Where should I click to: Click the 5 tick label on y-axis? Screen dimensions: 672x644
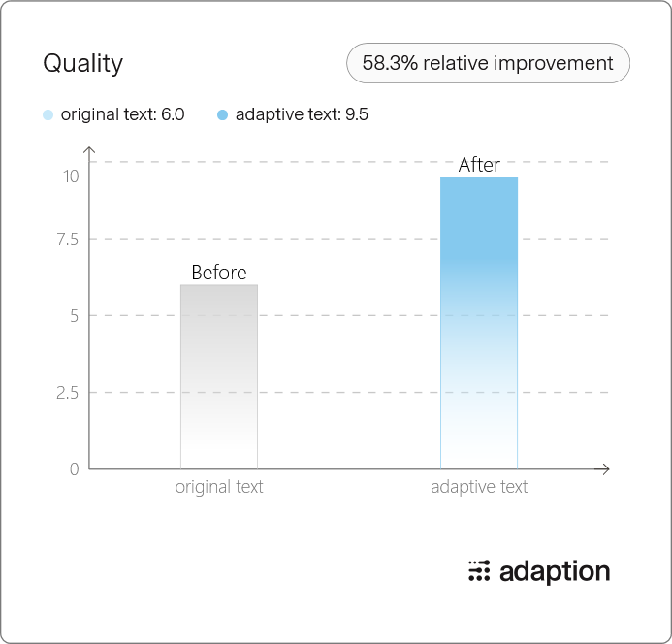[x=75, y=316]
